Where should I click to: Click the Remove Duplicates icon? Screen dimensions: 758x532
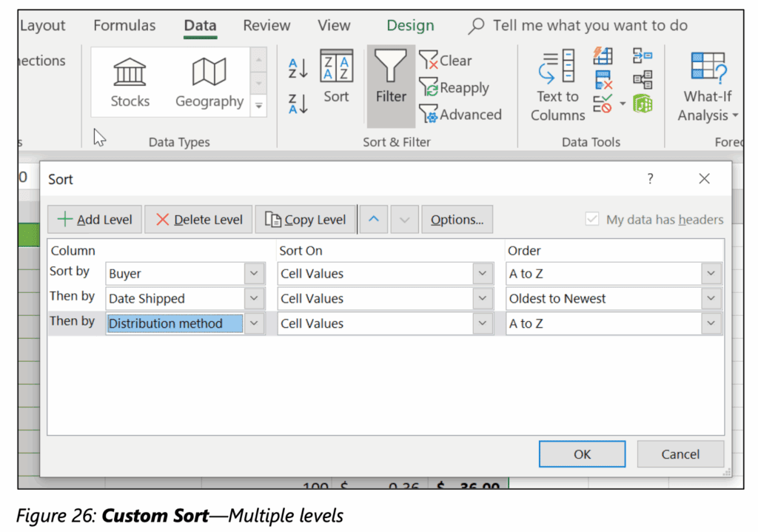[602, 78]
